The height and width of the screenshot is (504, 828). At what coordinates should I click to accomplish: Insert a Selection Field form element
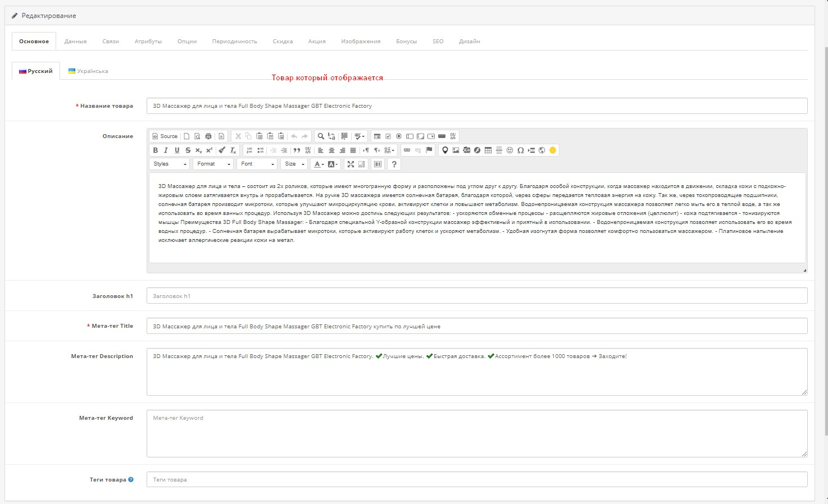[431, 136]
